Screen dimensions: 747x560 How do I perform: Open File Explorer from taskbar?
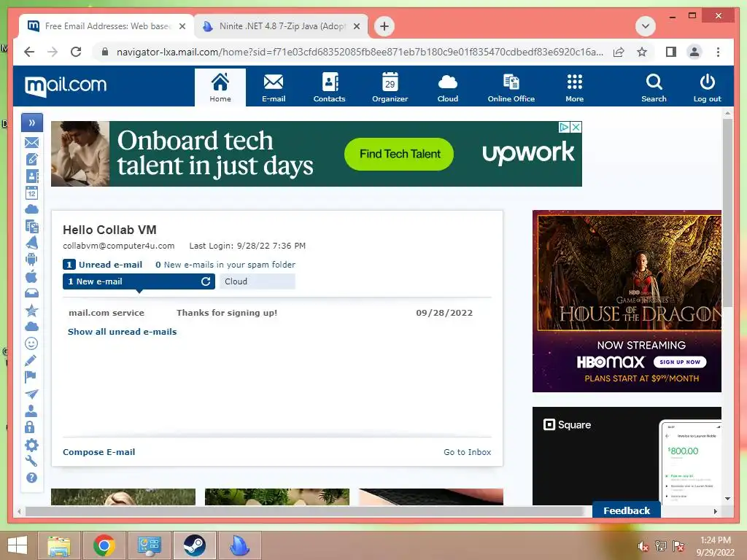pyautogui.click(x=58, y=545)
